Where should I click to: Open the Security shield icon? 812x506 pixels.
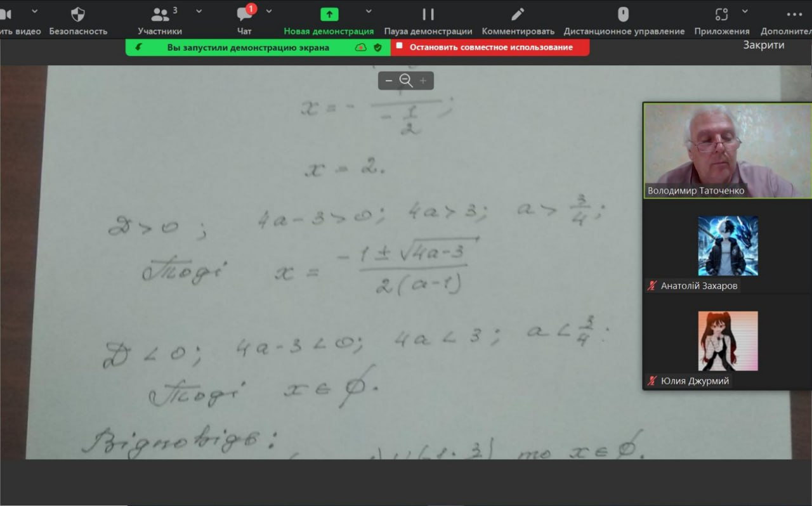click(x=78, y=14)
